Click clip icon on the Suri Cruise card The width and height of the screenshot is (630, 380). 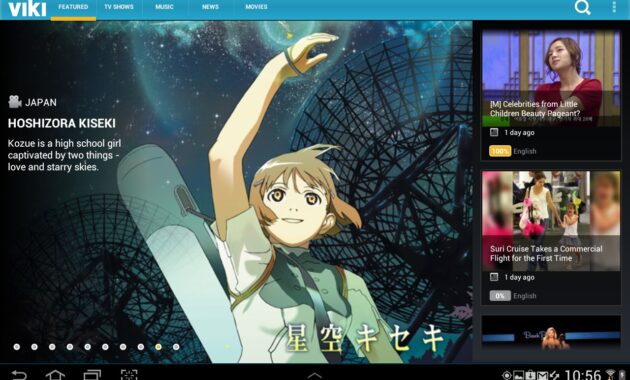(494, 277)
